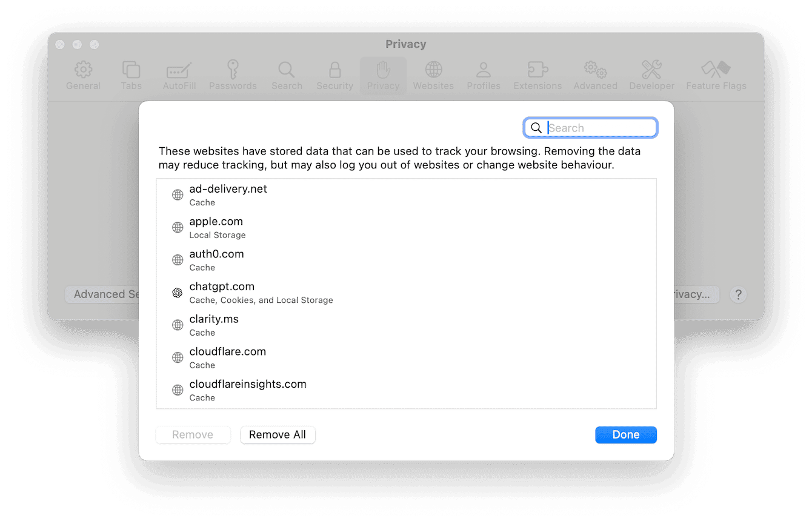Switch to the General tab

click(x=83, y=75)
